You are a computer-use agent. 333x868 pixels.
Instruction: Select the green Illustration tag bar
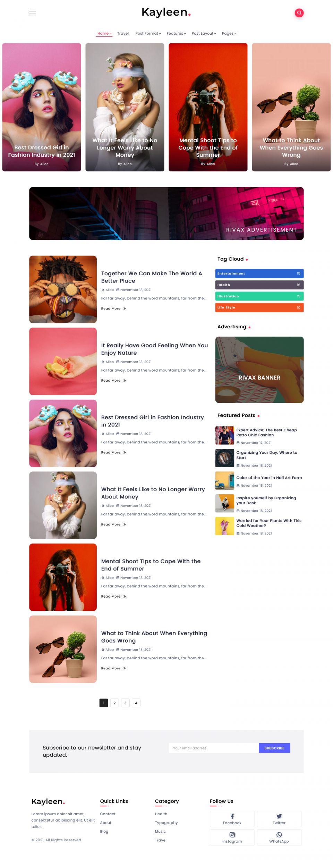(x=259, y=296)
